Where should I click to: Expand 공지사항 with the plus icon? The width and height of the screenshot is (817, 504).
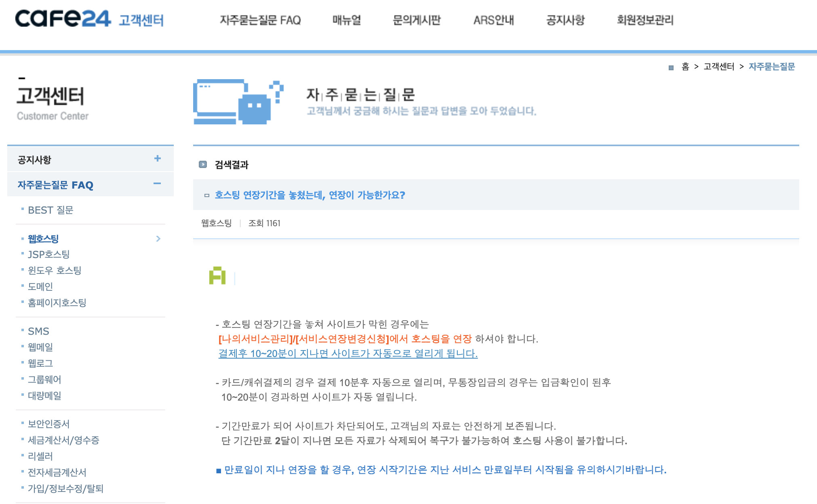point(157,159)
